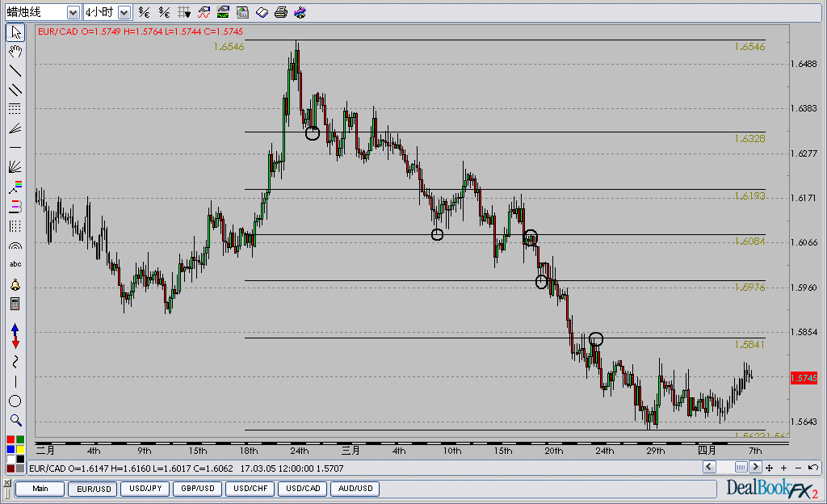This screenshot has width=827, height=504.
Task: Select the blue-red up/down arrow marker tool
Action: click(x=15, y=334)
